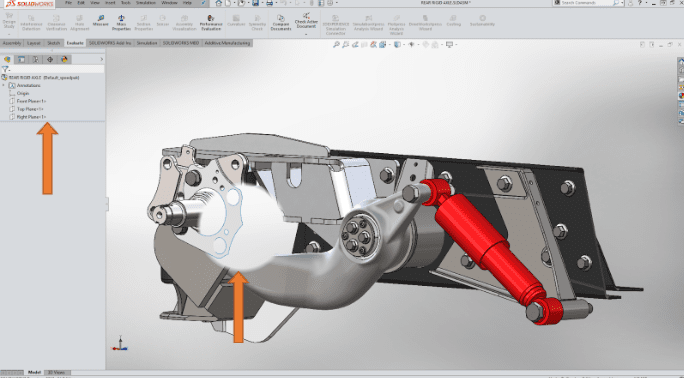The image size is (684, 378).
Task: Open the Sustainability tool
Action: tap(482, 20)
